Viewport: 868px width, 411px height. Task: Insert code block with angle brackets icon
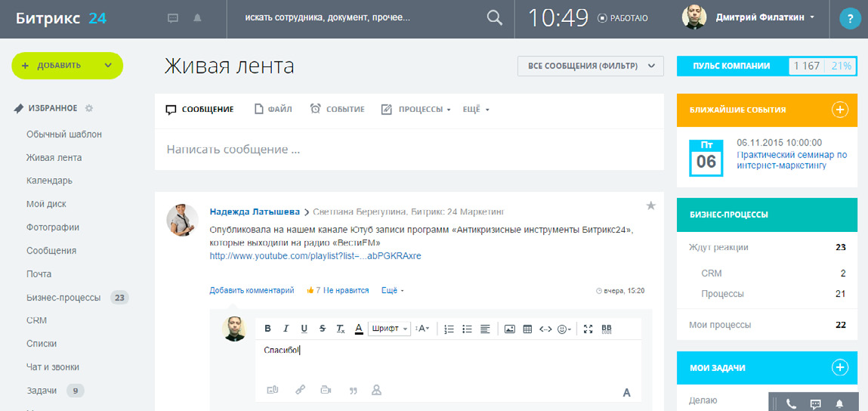(x=545, y=329)
